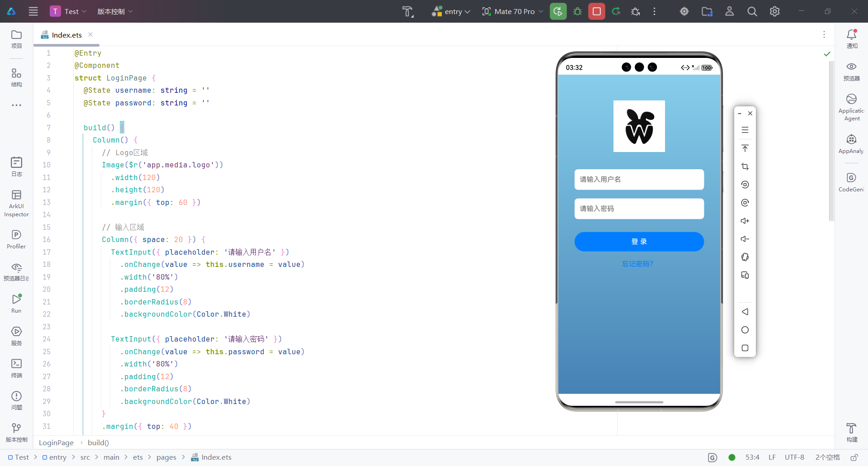Screen dimensions: 868x466
Task: Open the editor tab options menu
Action: point(824,34)
